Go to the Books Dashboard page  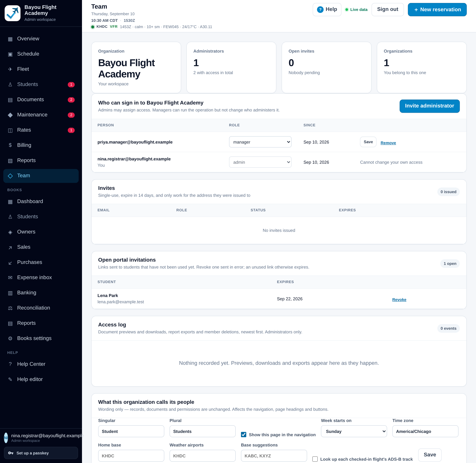pyautogui.click(x=41, y=201)
